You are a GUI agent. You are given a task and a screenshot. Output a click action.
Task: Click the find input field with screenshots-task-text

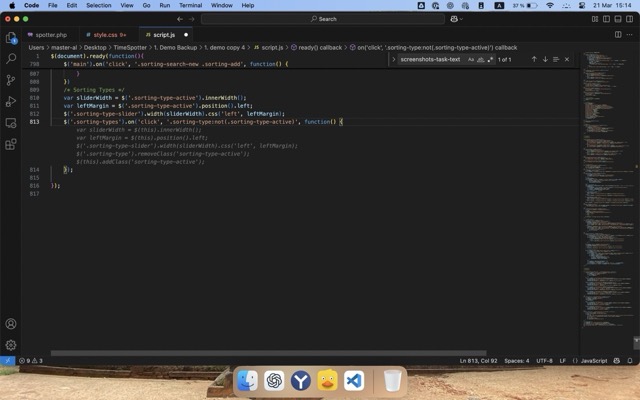click(430, 59)
